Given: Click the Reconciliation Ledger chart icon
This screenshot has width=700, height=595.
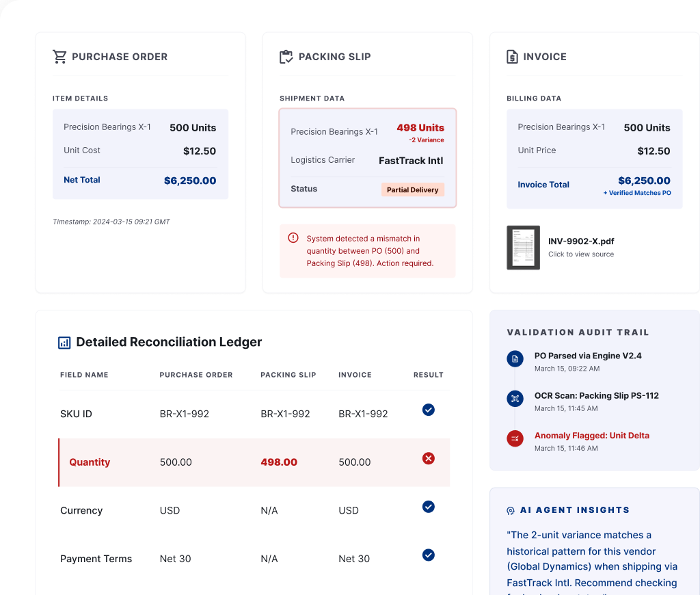Looking at the screenshot, I should [64, 343].
